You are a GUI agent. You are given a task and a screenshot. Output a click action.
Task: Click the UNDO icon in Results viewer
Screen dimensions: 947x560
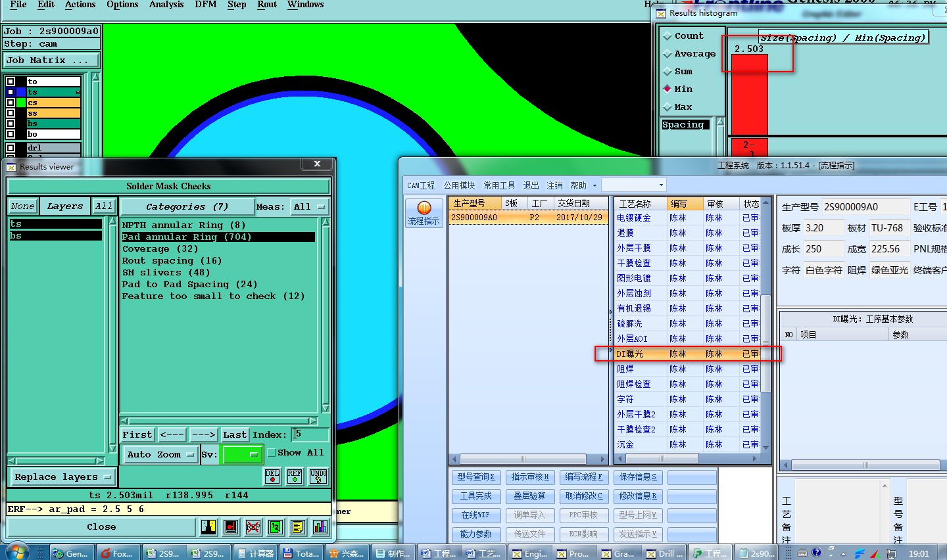[318, 477]
